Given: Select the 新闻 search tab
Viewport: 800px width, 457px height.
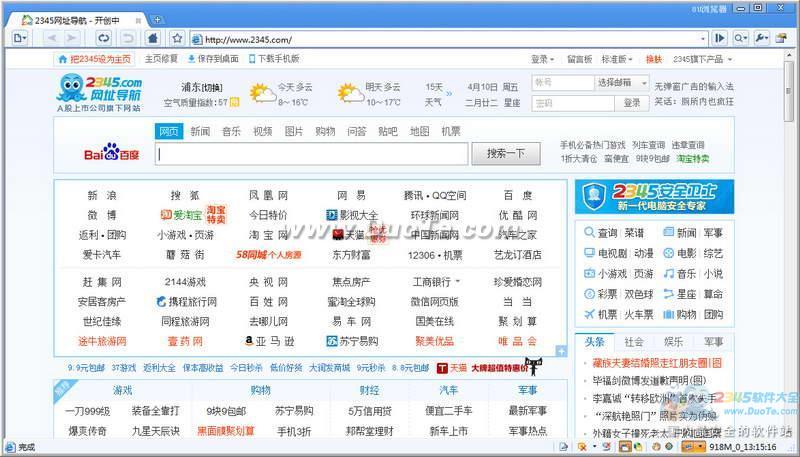Looking at the screenshot, I should [x=201, y=131].
